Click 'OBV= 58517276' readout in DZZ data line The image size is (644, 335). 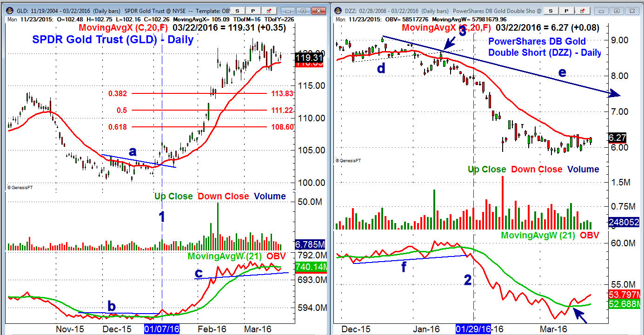click(406, 19)
